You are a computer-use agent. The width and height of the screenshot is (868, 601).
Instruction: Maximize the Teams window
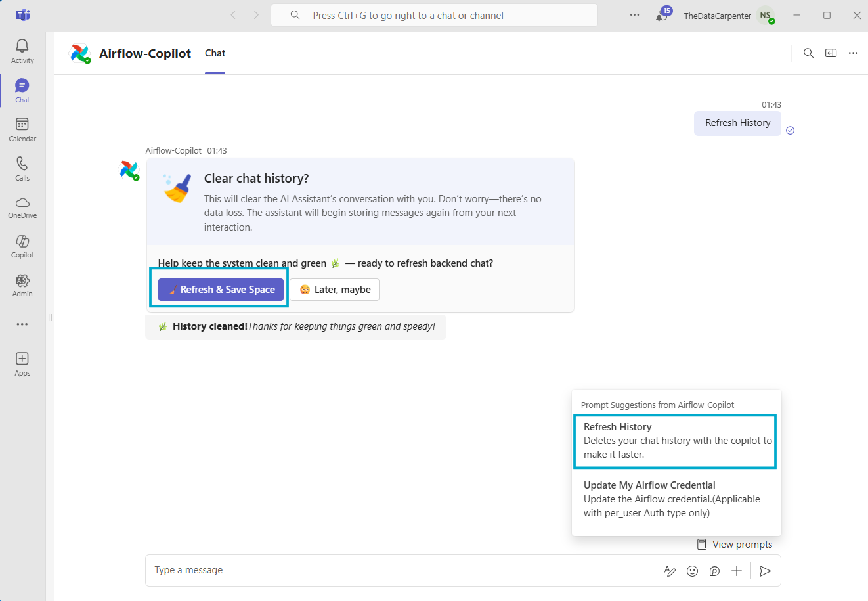click(827, 15)
